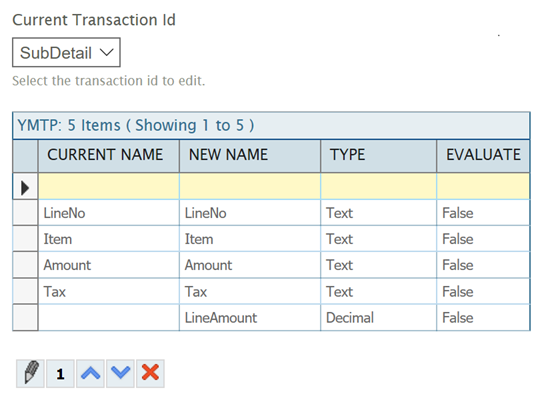Click the Decimal type cell
The height and width of the screenshot is (402, 556).
379,318
